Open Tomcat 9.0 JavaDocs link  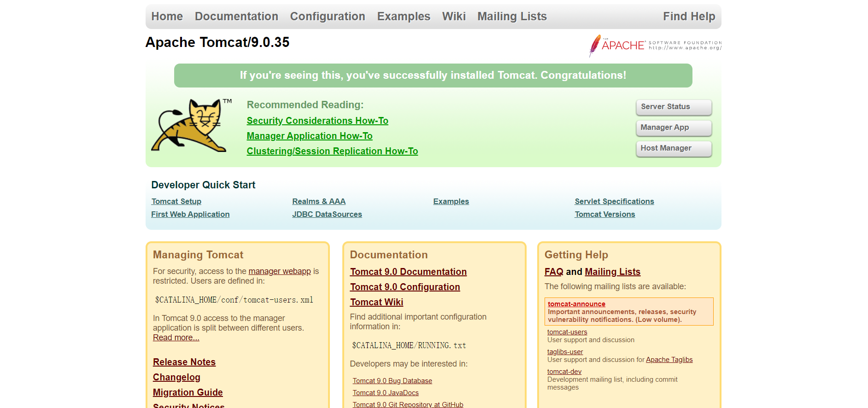(386, 393)
